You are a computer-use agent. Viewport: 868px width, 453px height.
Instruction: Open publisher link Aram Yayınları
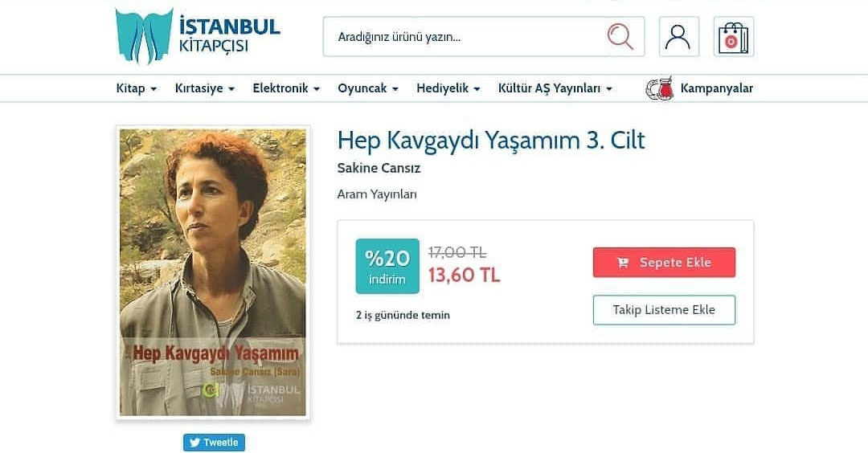[377, 194]
